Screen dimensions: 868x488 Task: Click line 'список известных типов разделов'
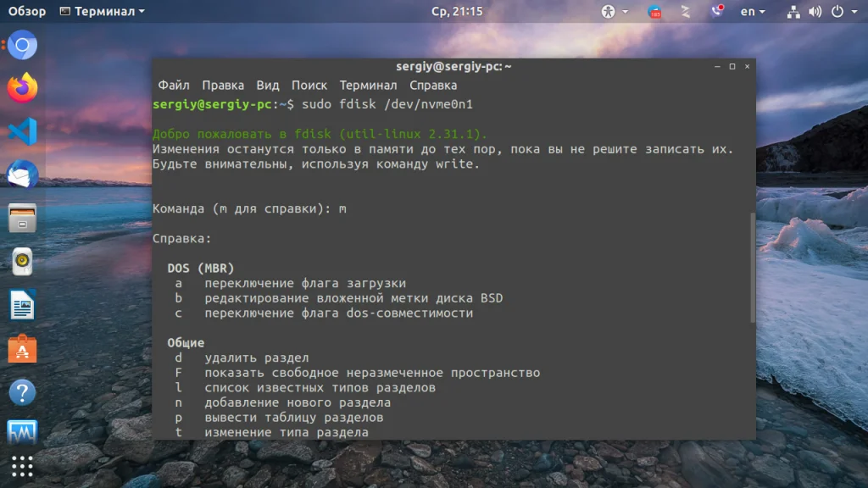tap(320, 388)
